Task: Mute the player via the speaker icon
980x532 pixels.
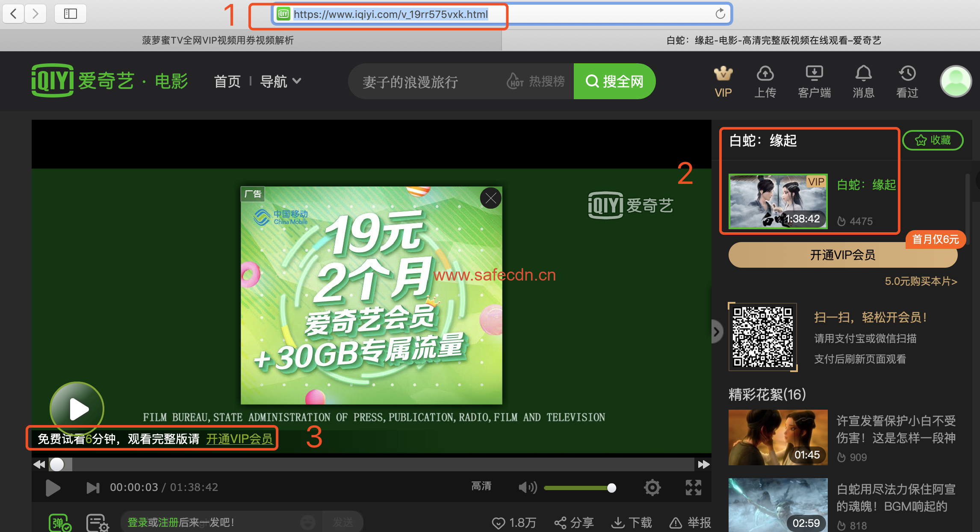Action: [528, 488]
